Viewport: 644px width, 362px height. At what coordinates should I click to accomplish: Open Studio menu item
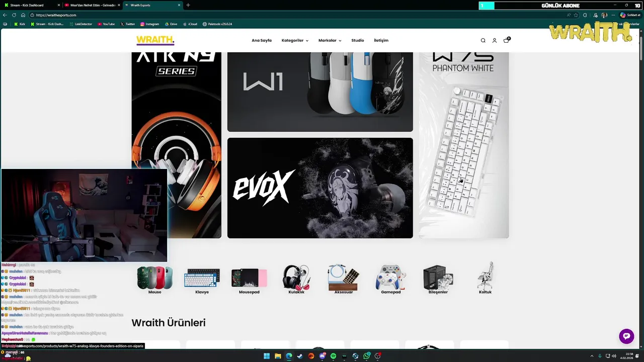pyautogui.click(x=358, y=40)
